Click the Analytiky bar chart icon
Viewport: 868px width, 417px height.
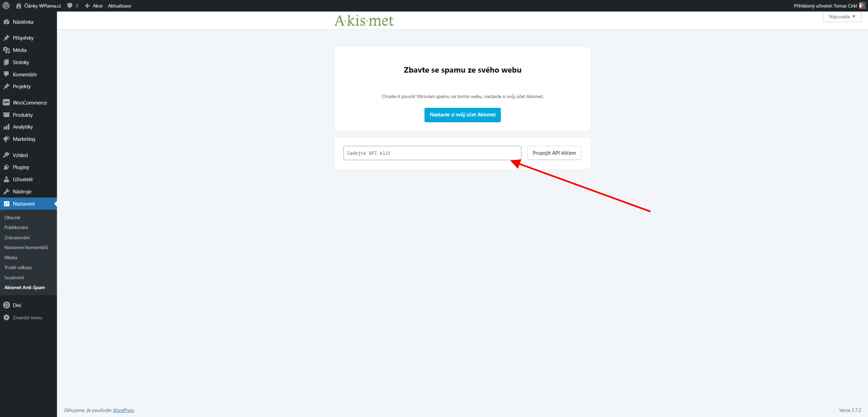(6, 127)
